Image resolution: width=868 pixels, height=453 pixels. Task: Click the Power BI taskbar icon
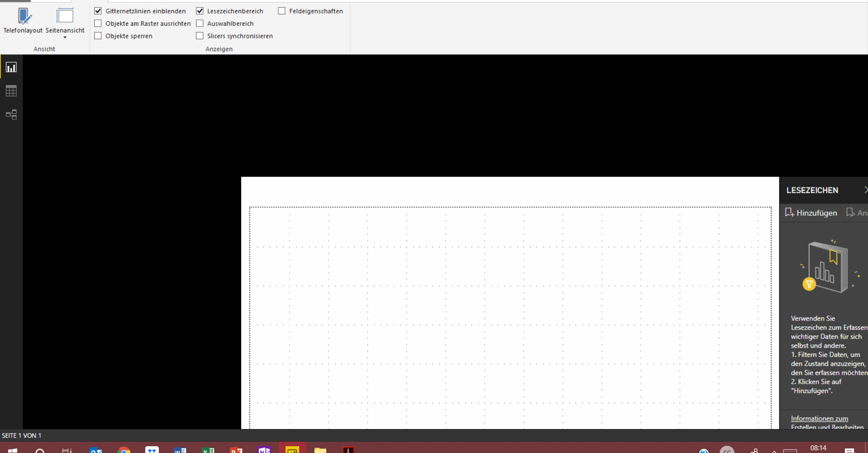tap(292, 450)
